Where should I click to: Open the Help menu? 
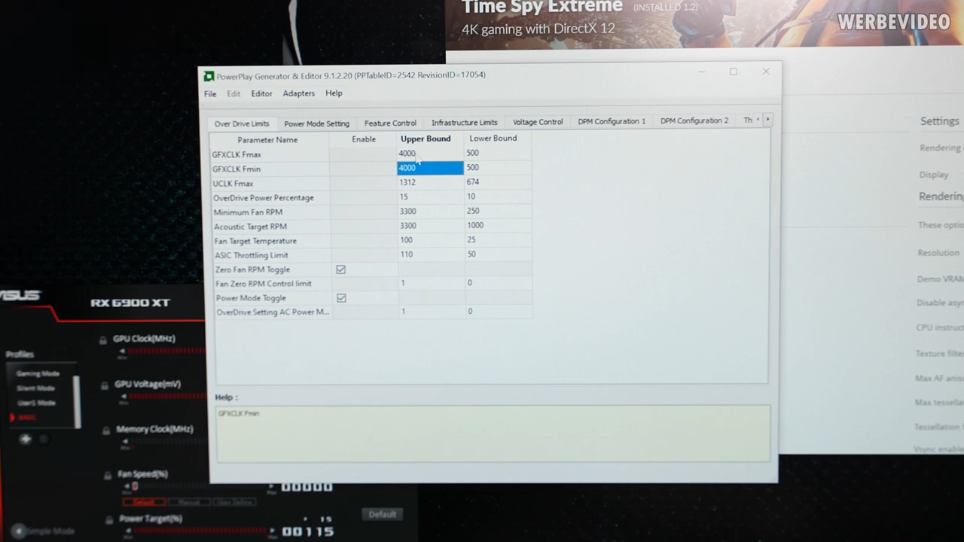tap(334, 93)
